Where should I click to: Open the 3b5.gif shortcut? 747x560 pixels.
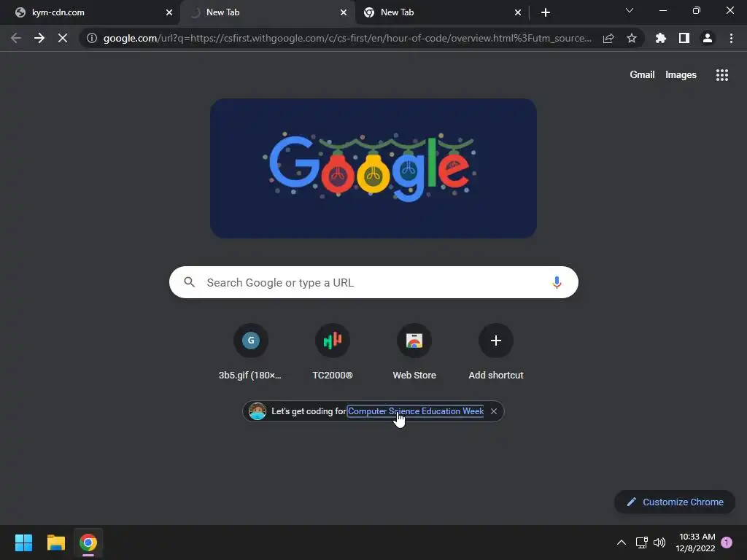(250, 351)
